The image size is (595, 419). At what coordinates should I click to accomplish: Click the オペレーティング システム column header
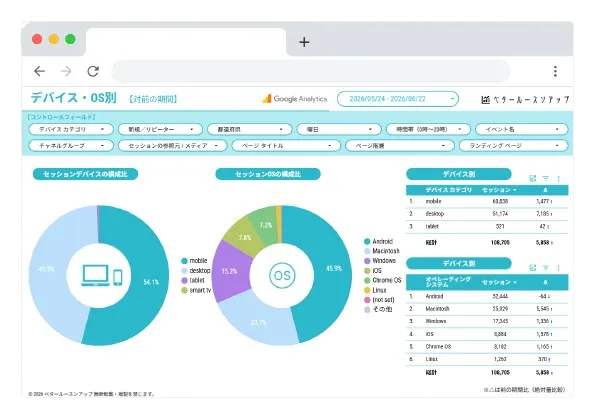[x=448, y=282]
